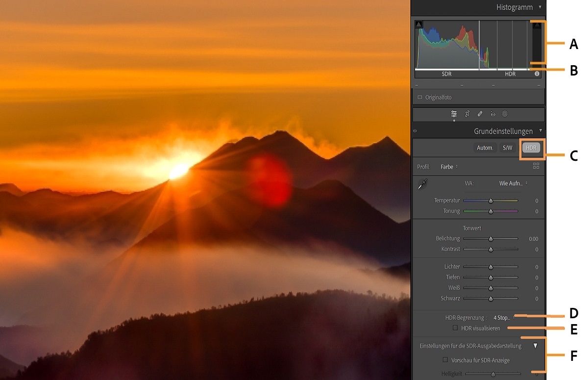
Task: Click the histogram info icon
Action: 537,74
